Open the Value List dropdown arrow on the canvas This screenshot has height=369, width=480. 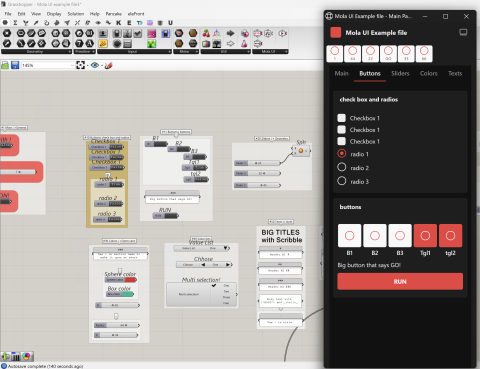(x=226, y=248)
